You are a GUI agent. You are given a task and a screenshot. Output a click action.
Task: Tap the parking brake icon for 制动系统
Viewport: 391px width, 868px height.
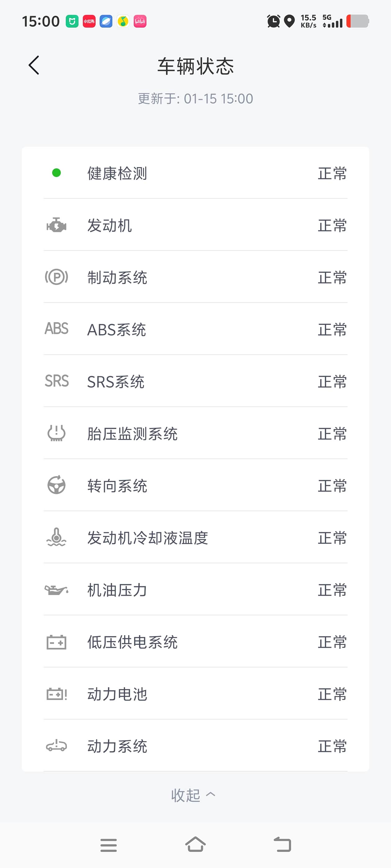pyautogui.click(x=56, y=277)
